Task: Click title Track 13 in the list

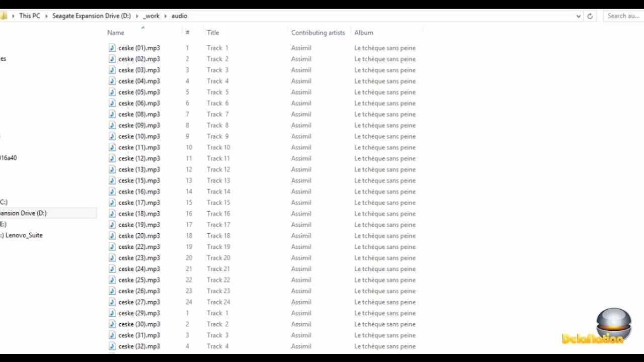Action: [x=218, y=180]
